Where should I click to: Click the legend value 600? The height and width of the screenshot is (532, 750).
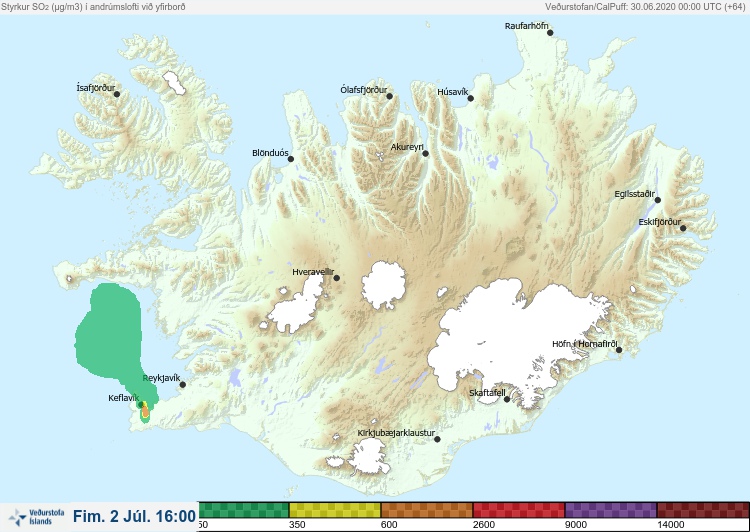point(389,525)
